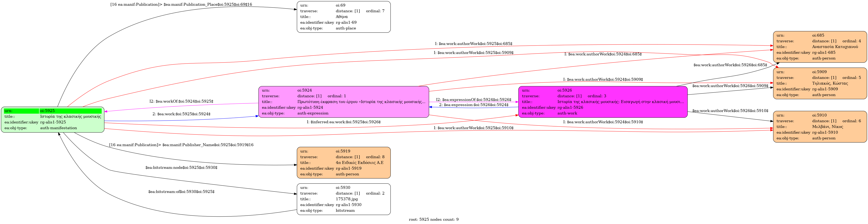Image resolution: width=868 pixels, height=224 pixels.
Task: Click edge label authorWork‡oi:5924‡oi:685
Action: (603, 54)
